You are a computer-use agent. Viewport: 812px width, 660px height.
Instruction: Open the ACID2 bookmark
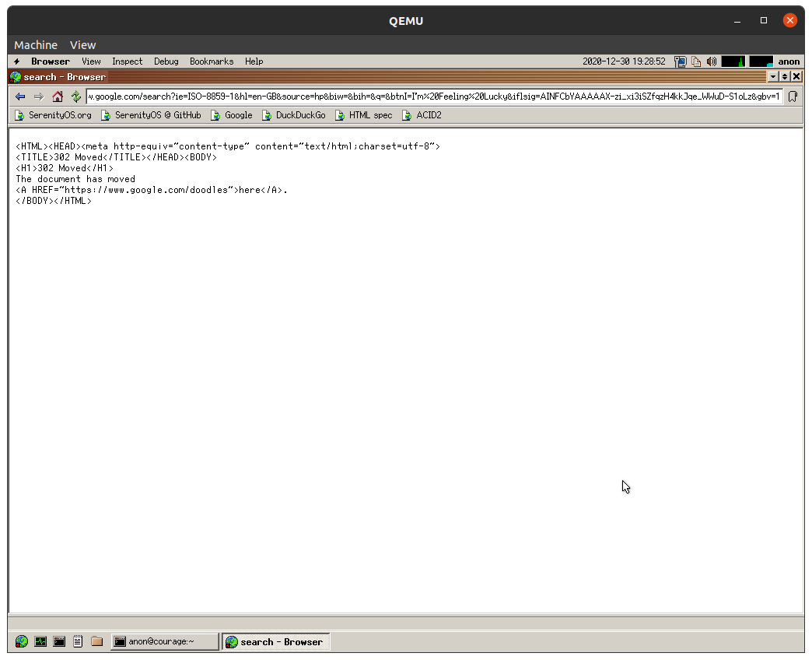click(x=422, y=114)
